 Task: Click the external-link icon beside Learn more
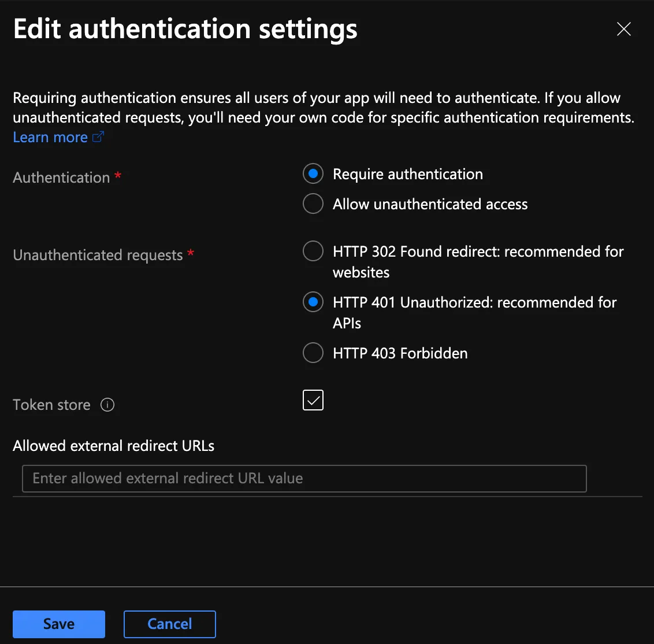98,137
